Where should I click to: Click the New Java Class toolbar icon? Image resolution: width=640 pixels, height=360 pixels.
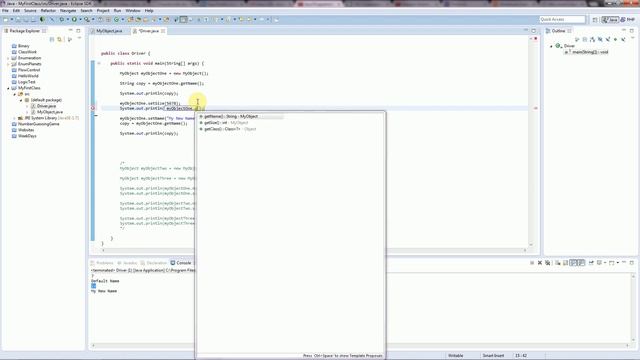click(116, 20)
